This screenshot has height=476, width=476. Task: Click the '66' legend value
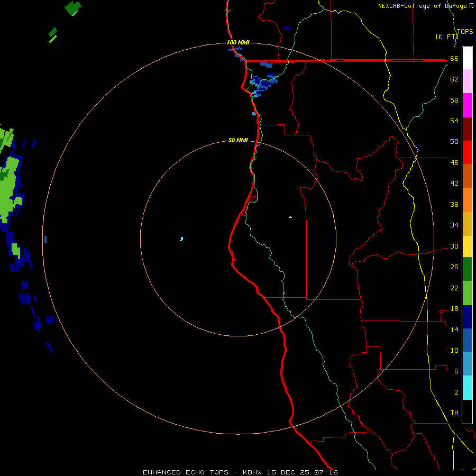454,59
